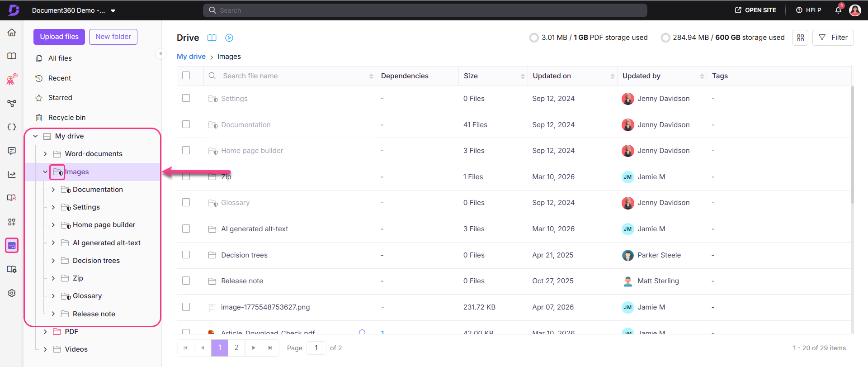
Task: Click the New folder button
Action: 113,37
